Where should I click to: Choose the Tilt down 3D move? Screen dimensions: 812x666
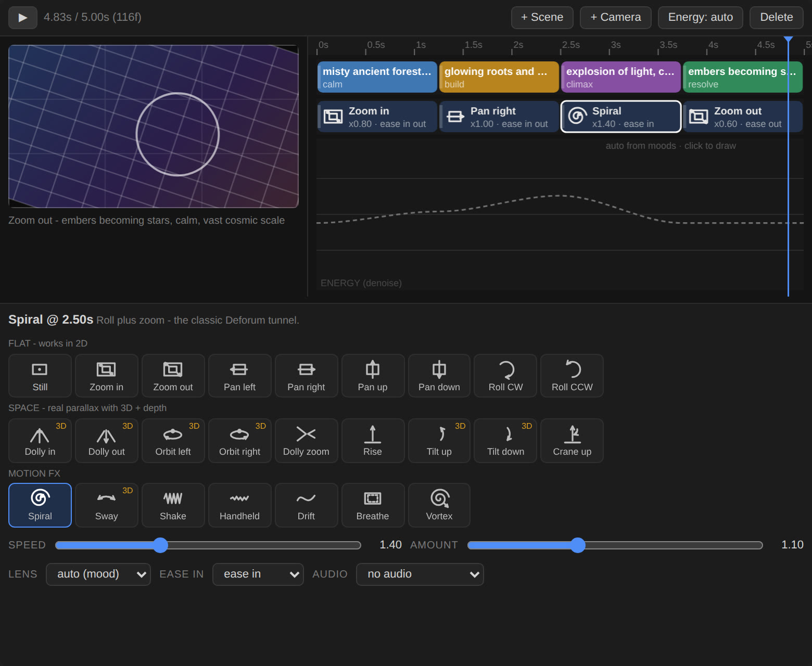(505, 440)
